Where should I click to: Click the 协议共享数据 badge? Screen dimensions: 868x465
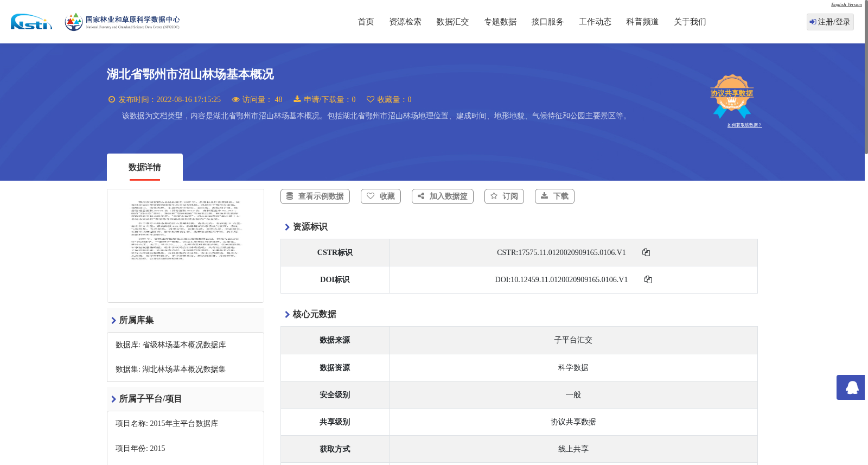coord(732,96)
